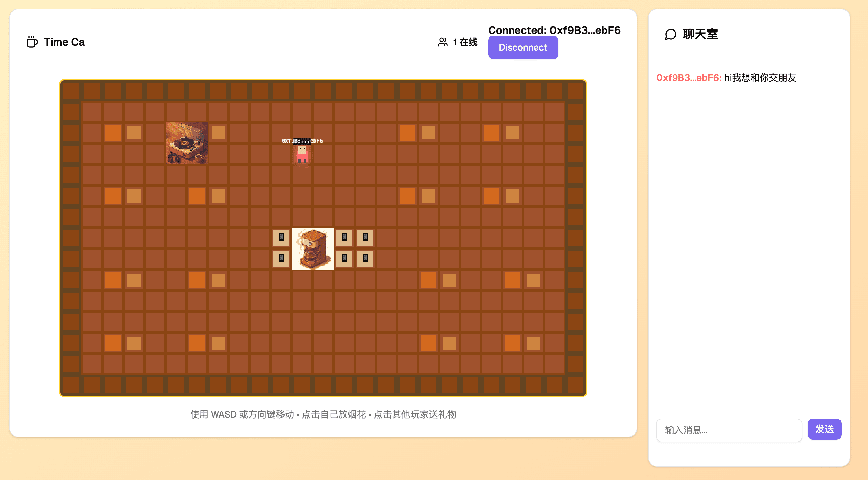This screenshot has width=868, height=480.
Task: Click the top-left dark orange table tile
Action: pyautogui.click(x=113, y=132)
